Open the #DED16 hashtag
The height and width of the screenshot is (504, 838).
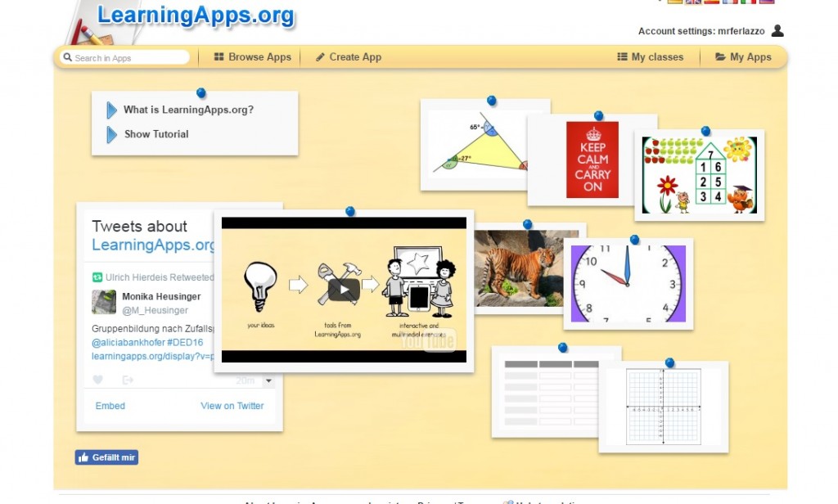(185, 342)
